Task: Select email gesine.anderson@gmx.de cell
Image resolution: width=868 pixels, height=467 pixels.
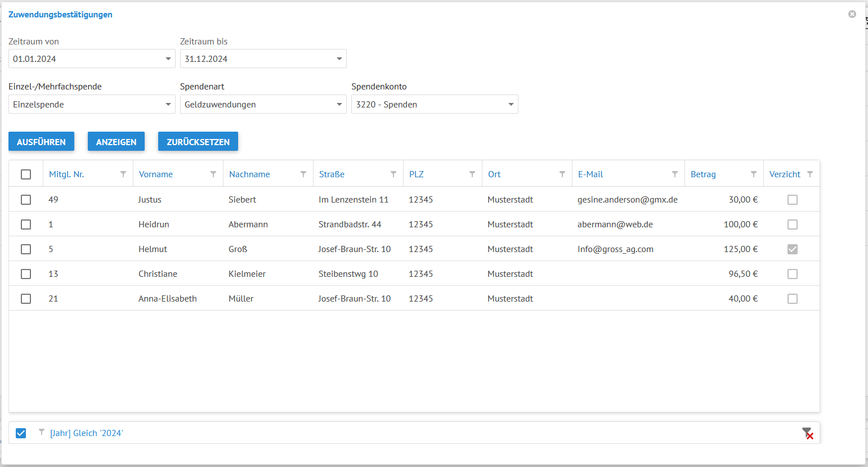Action: tap(628, 200)
